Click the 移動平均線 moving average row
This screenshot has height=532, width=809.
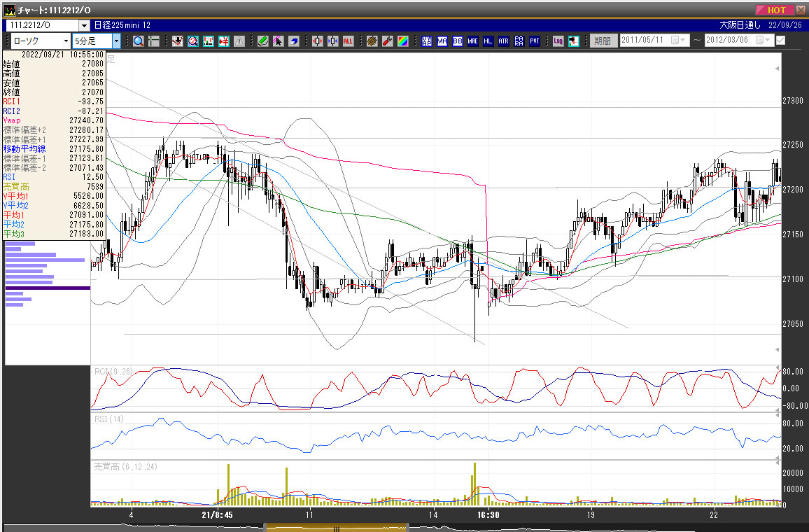point(54,148)
